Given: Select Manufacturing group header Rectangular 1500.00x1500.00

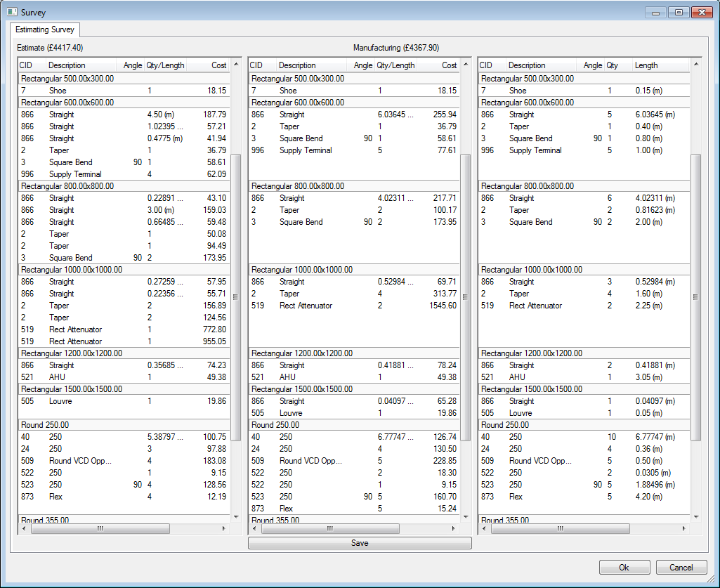Looking at the screenshot, I should [354, 389].
